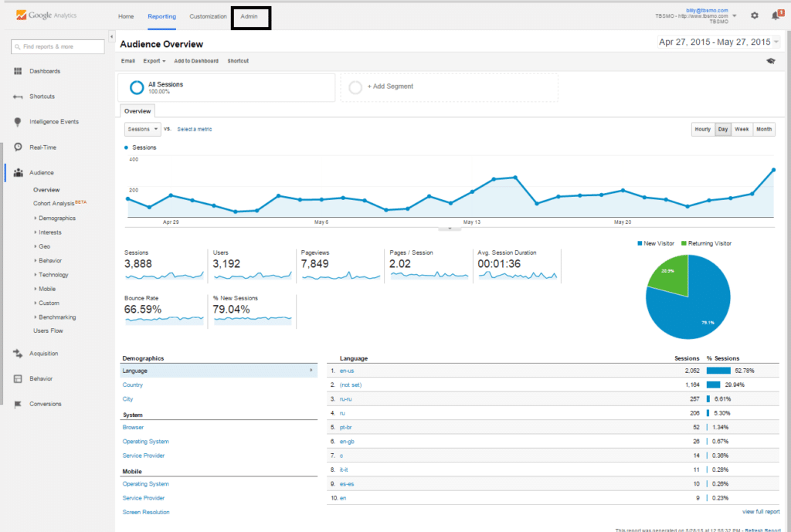Open notifications bell icon
The height and width of the screenshot is (532, 791).
coord(777,15)
